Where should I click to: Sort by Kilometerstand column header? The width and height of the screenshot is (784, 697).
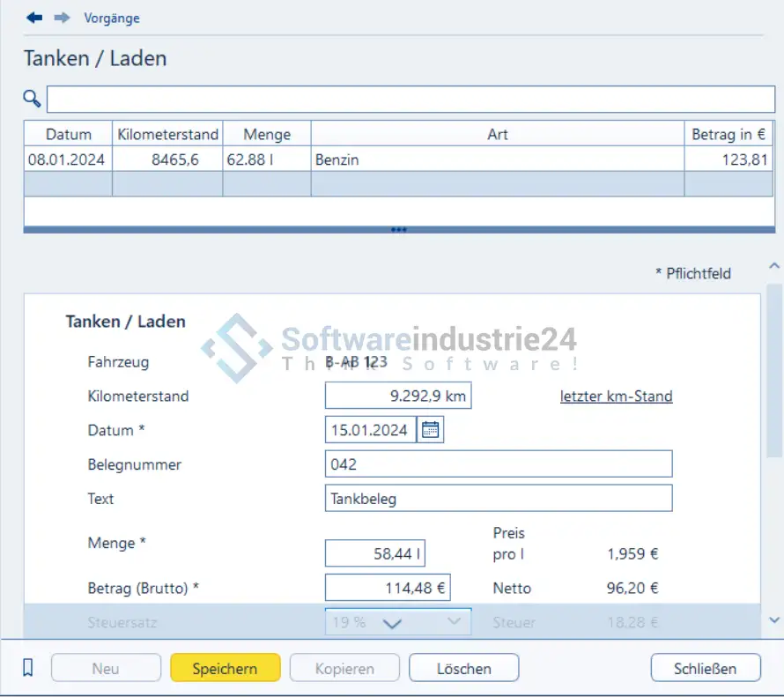point(167,134)
